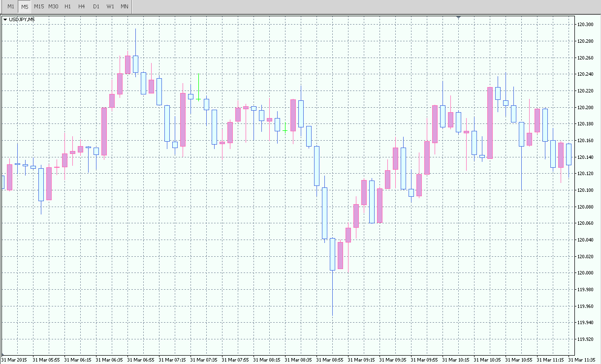
Task: Open the dropdown arrow beside USDJPY,M5
Action: point(5,20)
